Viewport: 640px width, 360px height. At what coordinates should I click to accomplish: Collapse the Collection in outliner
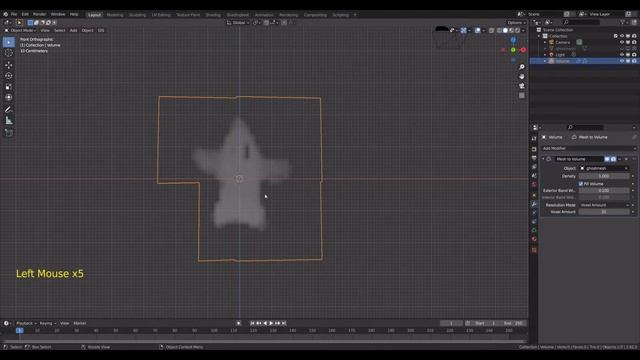(539, 36)
